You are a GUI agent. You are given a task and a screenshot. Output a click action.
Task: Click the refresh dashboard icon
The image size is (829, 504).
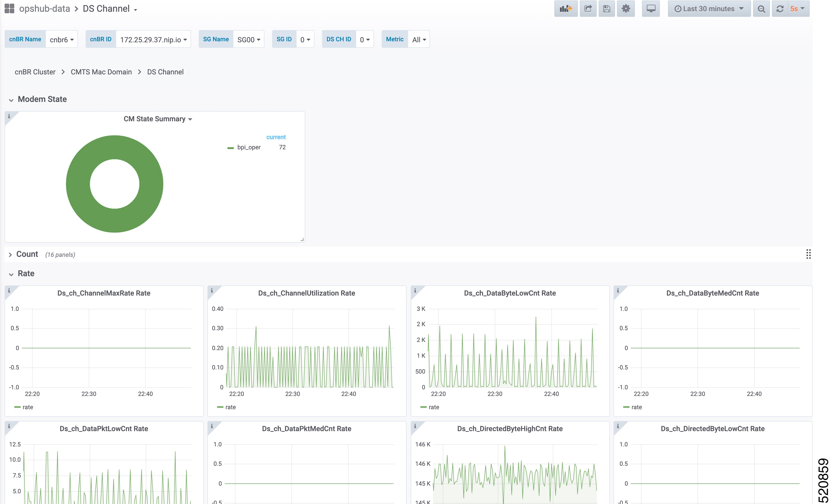click(x=780, y=9)
